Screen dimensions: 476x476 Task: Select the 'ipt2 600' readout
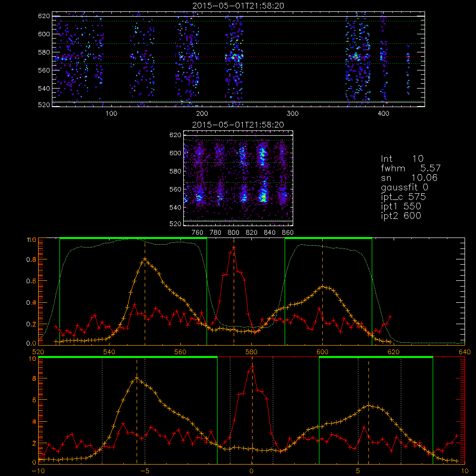(401, 216)
